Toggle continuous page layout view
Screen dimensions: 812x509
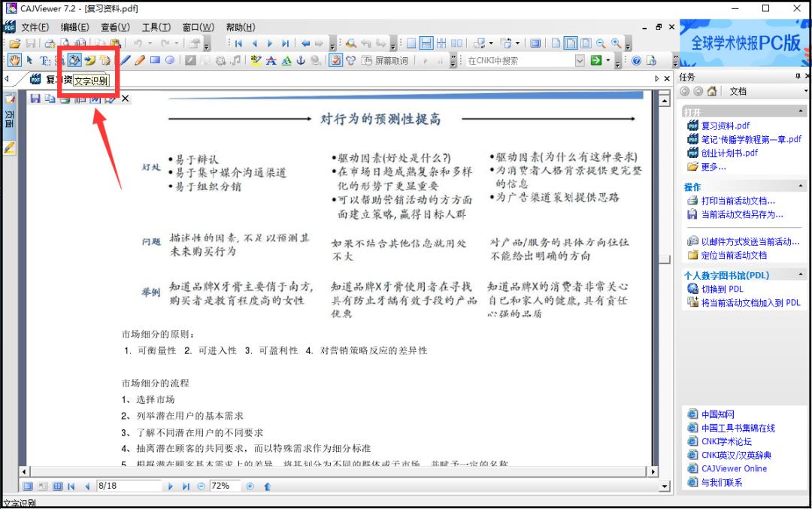point(428,44)
